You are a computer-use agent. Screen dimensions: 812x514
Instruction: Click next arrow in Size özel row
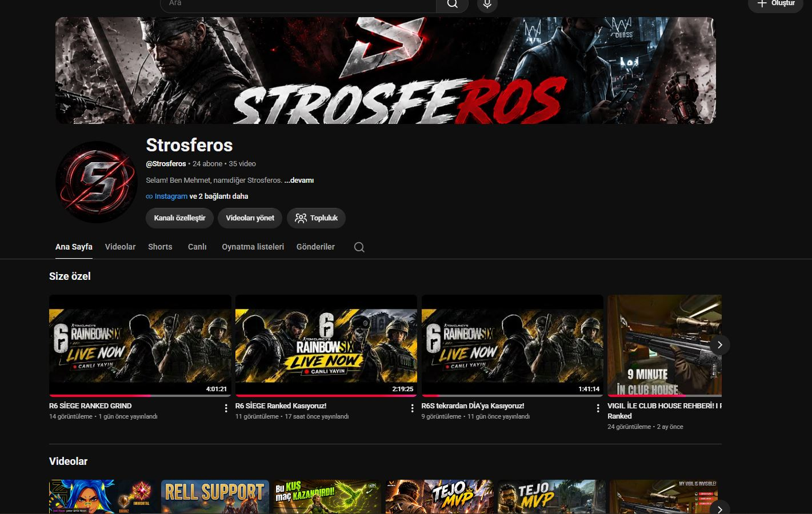tap(719, 345)
